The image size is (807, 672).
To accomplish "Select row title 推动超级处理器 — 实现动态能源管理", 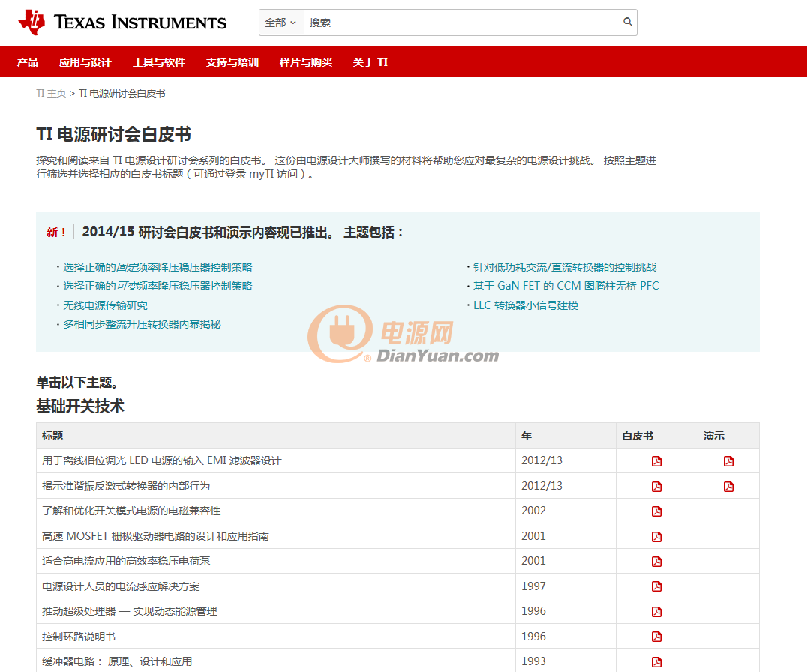I will pyautogui.click(x=130, y=611).
